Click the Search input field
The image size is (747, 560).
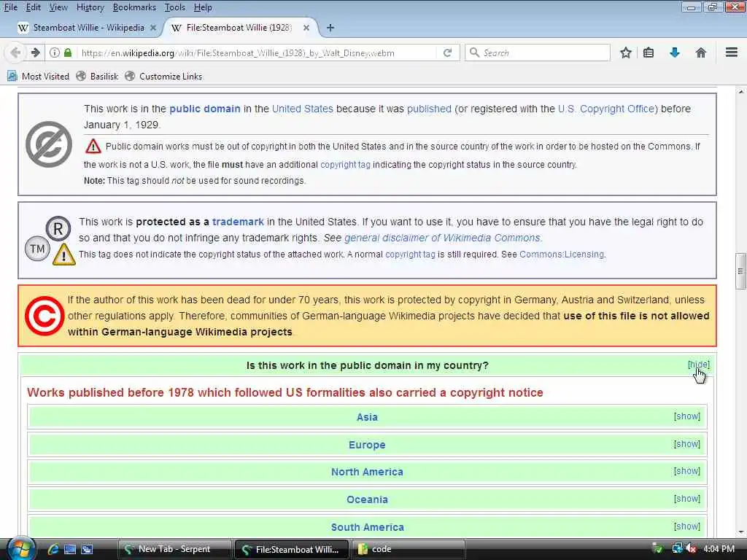tap(538, 52)
